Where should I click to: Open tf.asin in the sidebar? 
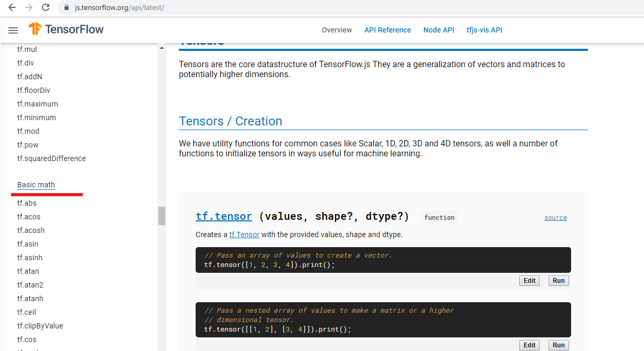(x=27, y=244)
